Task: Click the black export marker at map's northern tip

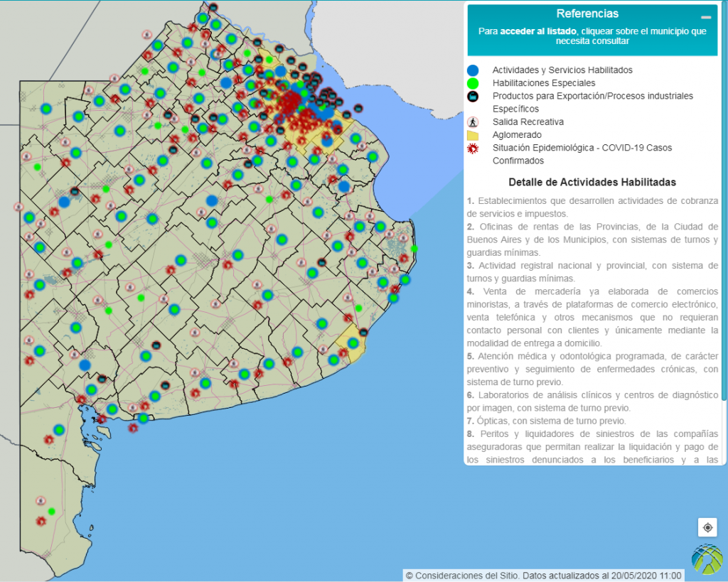Action: [x=213, y=7]
